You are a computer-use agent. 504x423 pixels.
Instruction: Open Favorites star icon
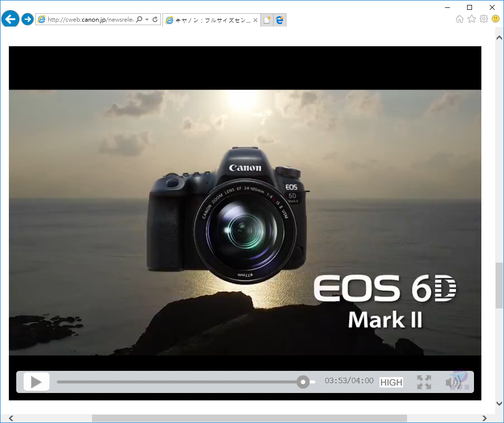(x=472, y=19)
